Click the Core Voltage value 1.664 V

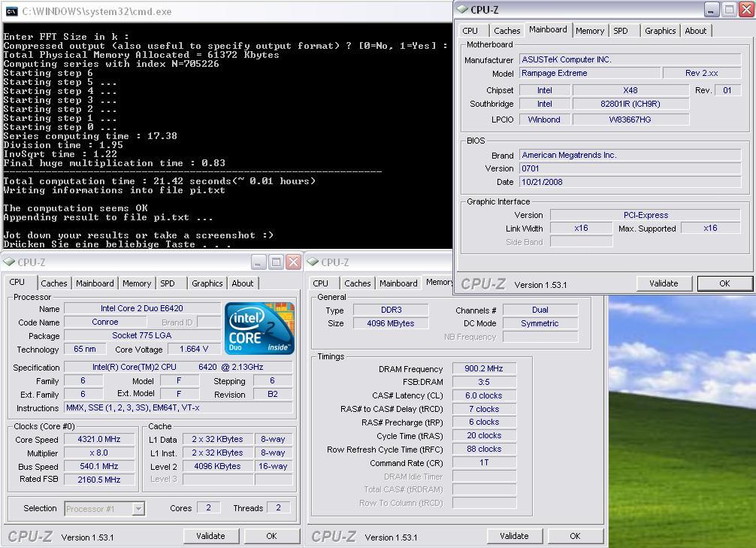pos(194,349)
